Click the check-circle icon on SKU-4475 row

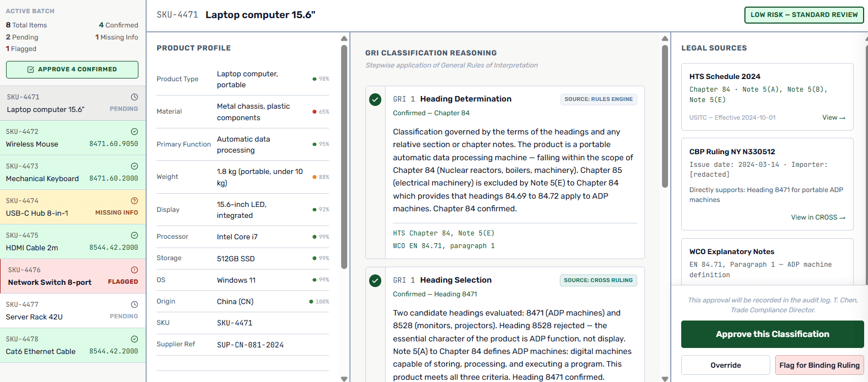135,235
